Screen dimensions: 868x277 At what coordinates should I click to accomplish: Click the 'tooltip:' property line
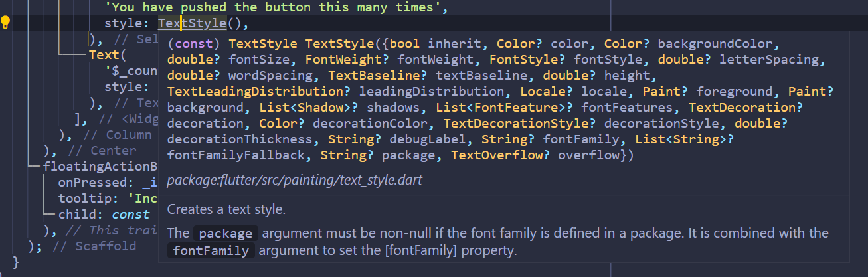click(x=107, y=199)
